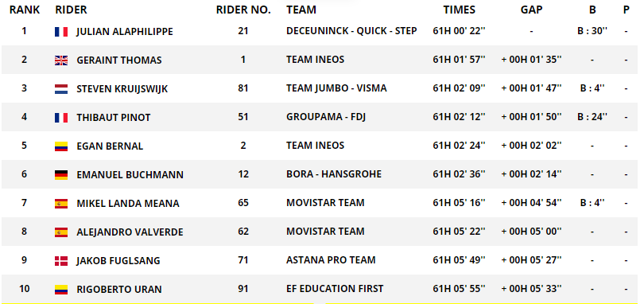Screen dimensions: 644x304
Task: Select Rigoberto Uran's row time 61H 05' 55''
Action: pos(460,289)
